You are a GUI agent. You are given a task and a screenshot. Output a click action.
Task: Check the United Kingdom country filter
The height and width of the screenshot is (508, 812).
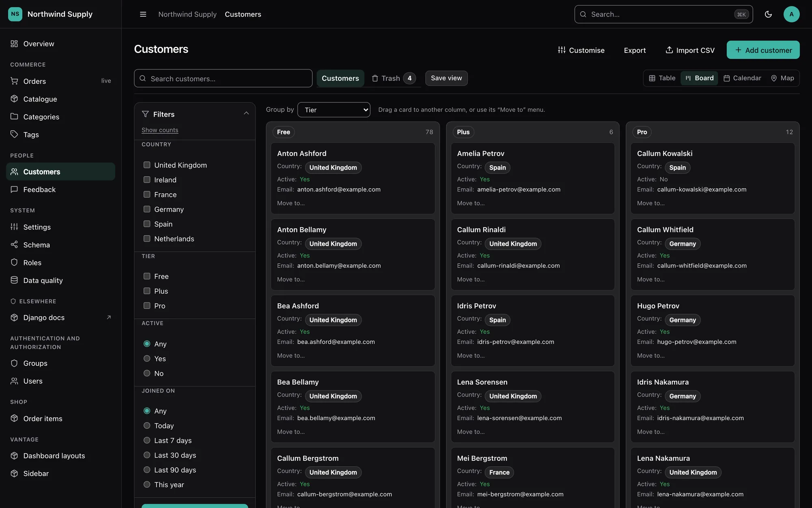click(147, 165)
